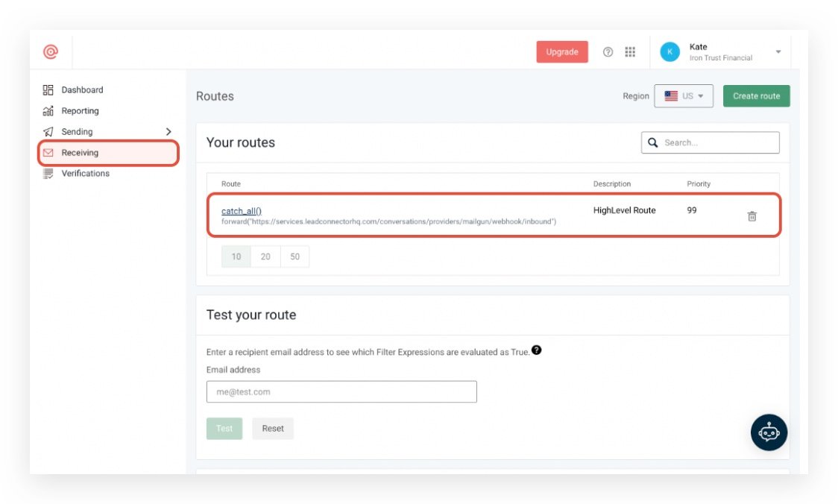
Task: Click the Dashboard sidebar icon
Action: point(48,90)
